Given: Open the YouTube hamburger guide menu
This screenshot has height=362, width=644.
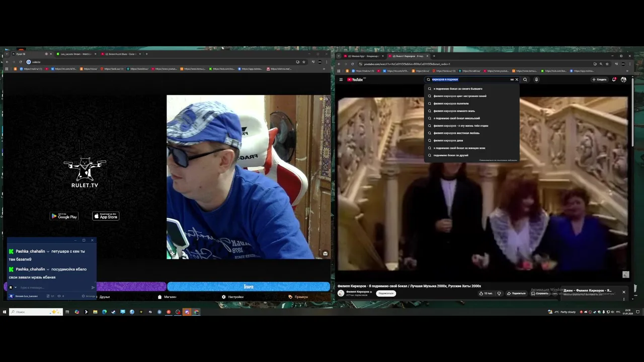Looking at the screenshot, I should (341, 79).
